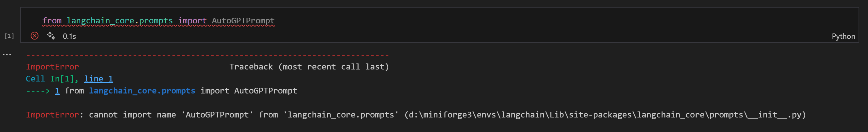Click the [1] execution count label

tap(9, 36)
